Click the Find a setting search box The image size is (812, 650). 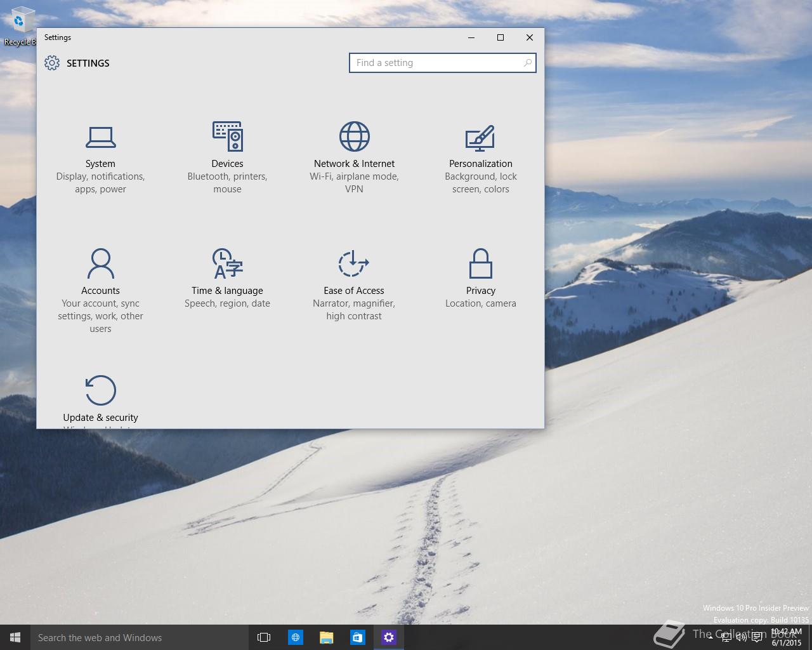[435, 63]
